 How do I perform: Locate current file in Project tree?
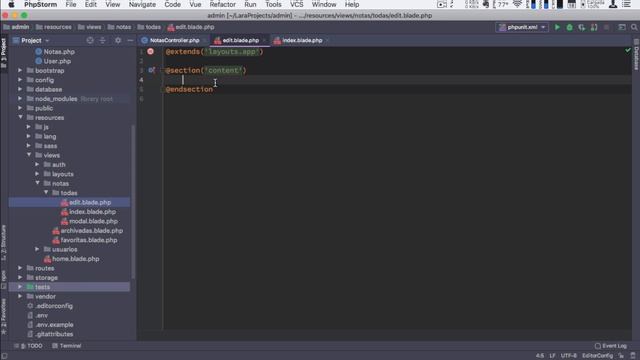[x=90, y=40]
